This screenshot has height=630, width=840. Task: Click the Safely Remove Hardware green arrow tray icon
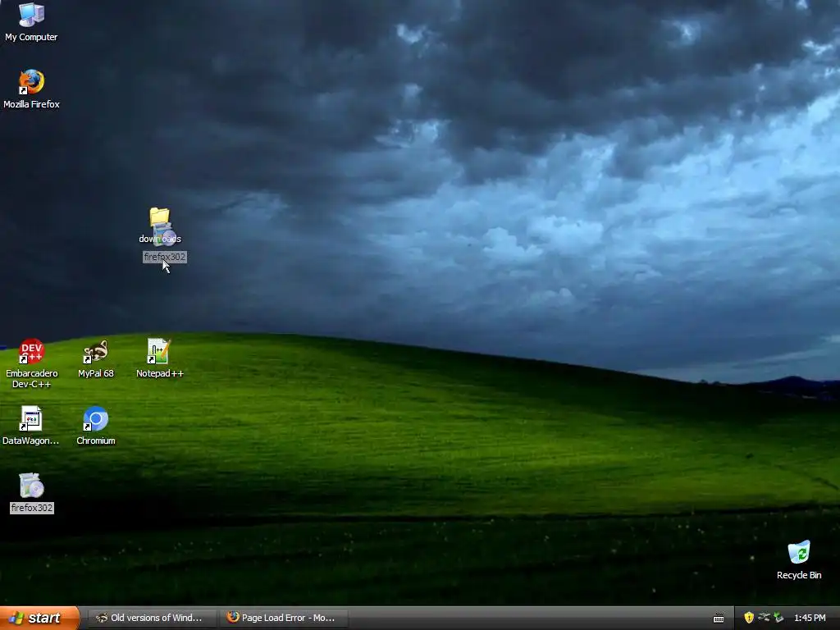point(779,618)
